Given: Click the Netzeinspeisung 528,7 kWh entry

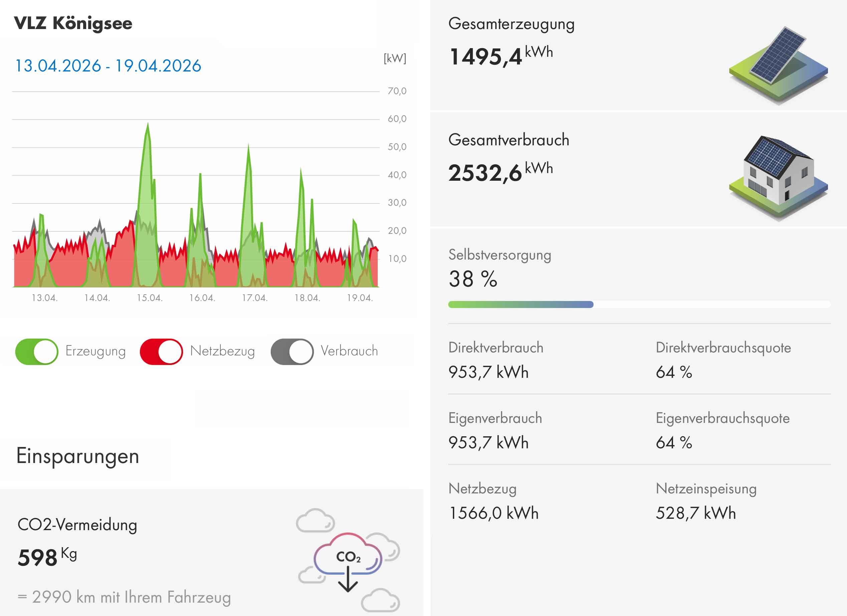Looking at the screenshot, I should coord(695,512).
